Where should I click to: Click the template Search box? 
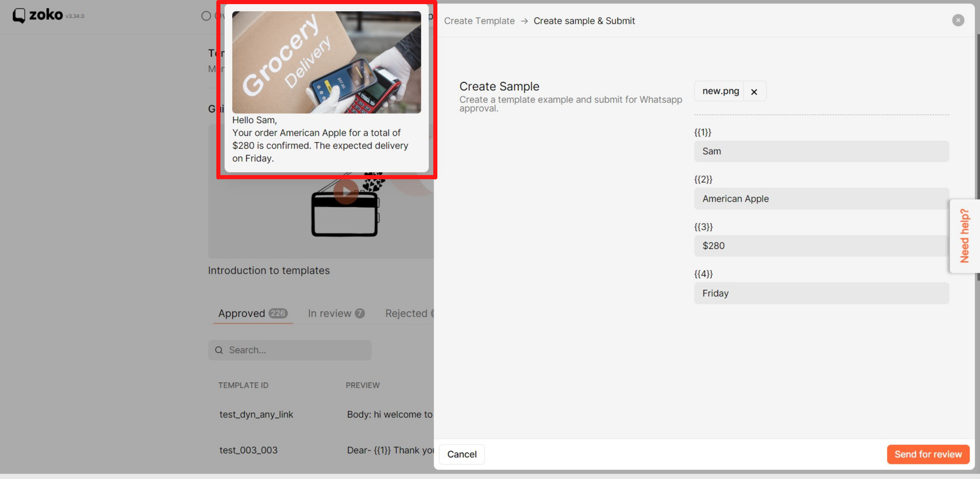[297, 350]
